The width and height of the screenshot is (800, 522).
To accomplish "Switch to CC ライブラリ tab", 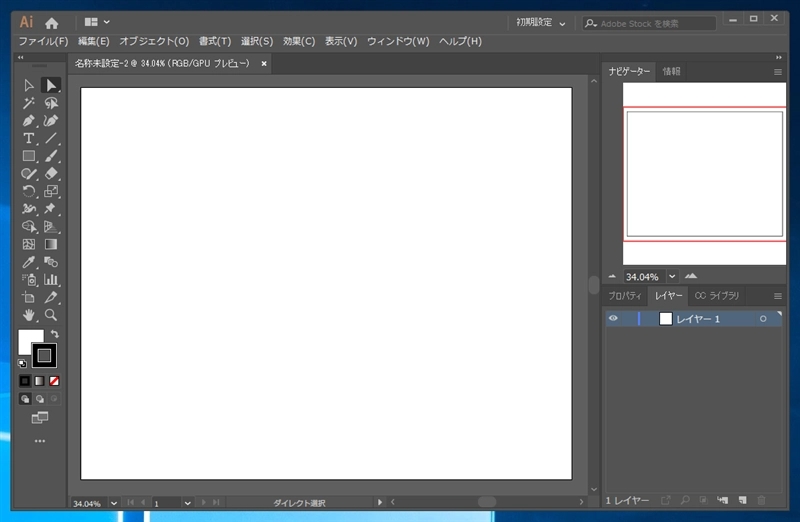I will tap(717, 296).
